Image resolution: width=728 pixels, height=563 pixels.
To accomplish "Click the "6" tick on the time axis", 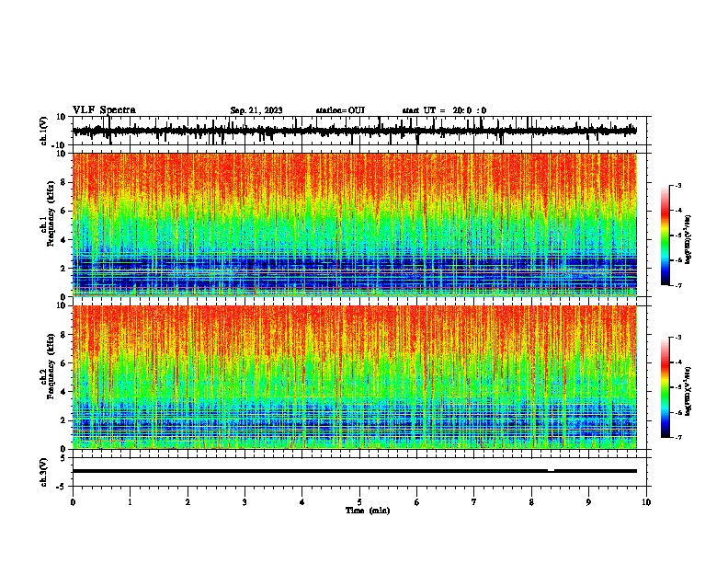I will [x=417, y=502].
